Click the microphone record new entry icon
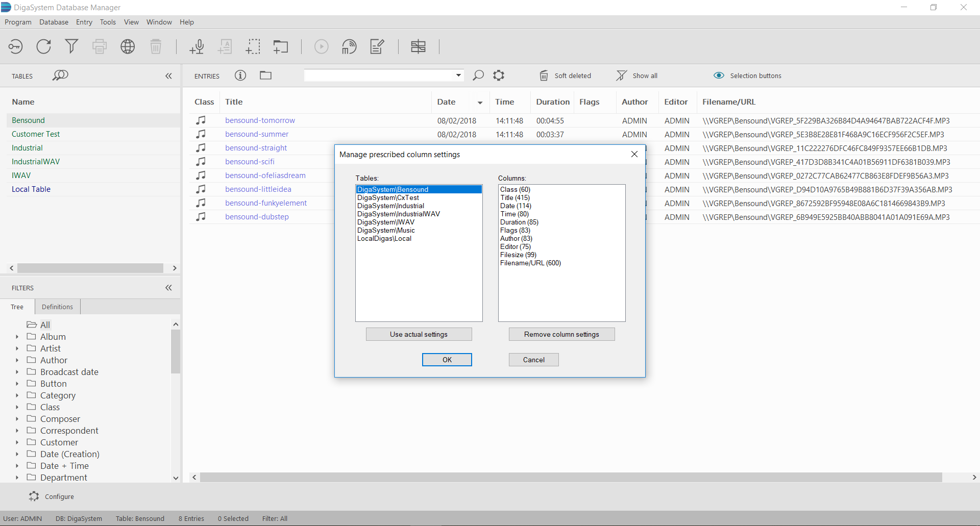This screenshot has height=526, width=980. (197, 46)
